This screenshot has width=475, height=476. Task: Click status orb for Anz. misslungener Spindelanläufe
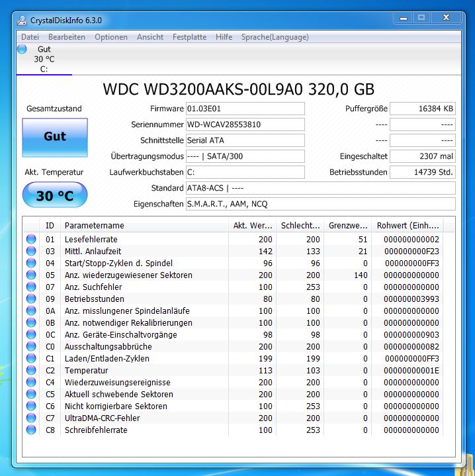coord(31,310)
